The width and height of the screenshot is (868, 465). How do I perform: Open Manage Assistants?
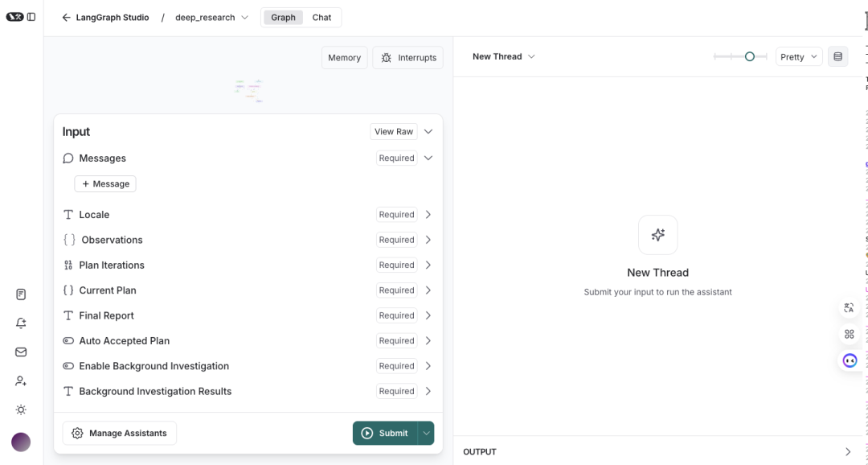(120, 434)
